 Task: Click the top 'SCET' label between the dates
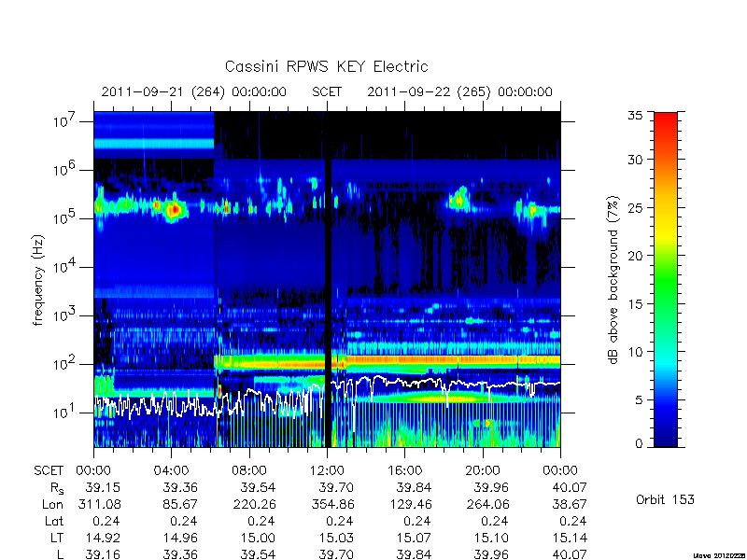[x=327, y=91]
